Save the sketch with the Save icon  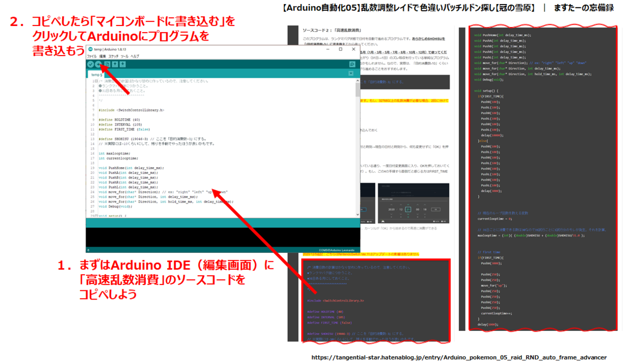click(123, 64)
